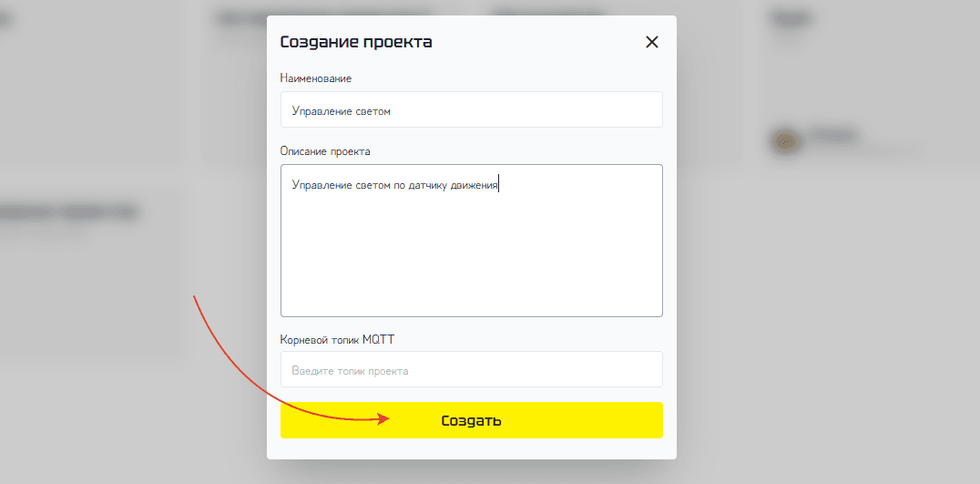
Task: Click the blurred user avatar behind dialog
Action: 783,140
